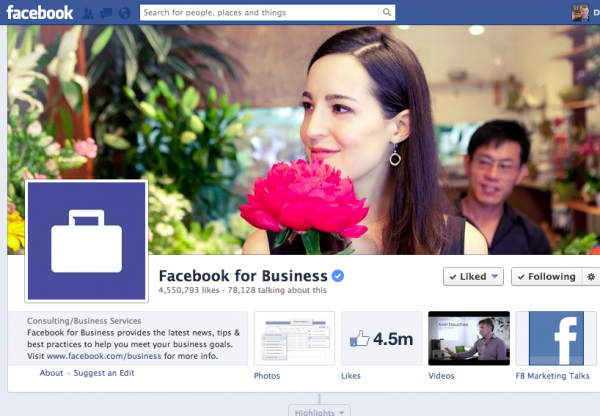Click the 4,550,793 likes count

(189, 290)
